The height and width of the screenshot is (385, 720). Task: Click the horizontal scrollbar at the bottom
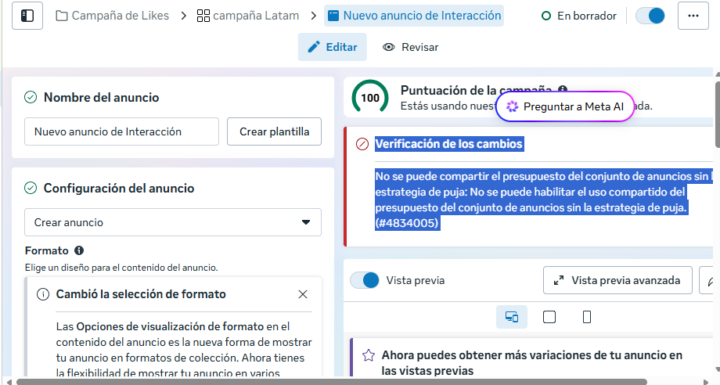click(x=332, y=382)
